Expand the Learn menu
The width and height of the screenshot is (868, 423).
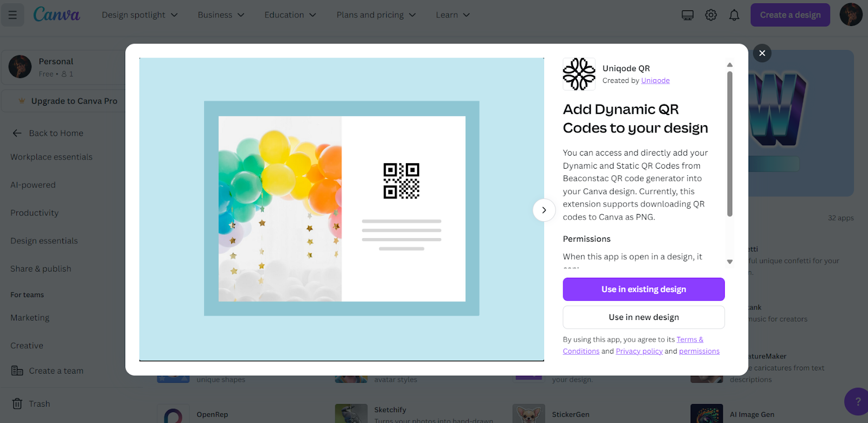452,15
